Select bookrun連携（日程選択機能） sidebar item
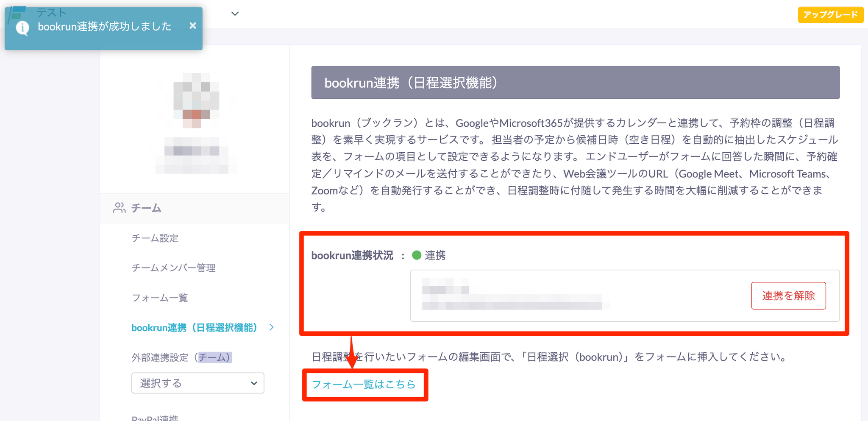Screen dimensions: 868x421 [195, 328]
